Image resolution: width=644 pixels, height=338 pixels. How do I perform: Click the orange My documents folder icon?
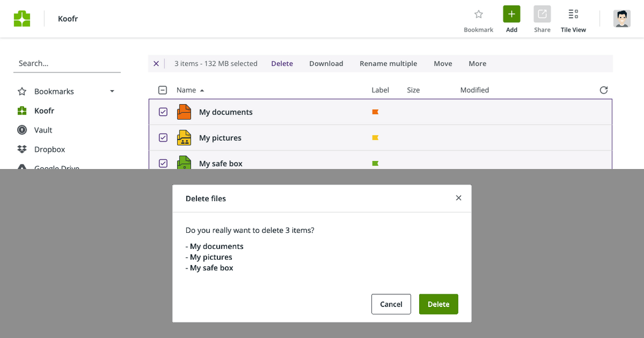point(184,112)
